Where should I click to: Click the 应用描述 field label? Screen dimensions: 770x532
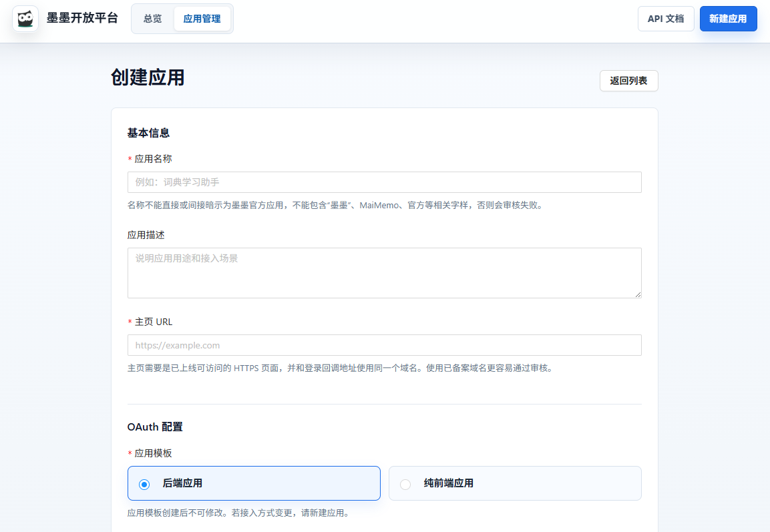[x=146, y=235]
